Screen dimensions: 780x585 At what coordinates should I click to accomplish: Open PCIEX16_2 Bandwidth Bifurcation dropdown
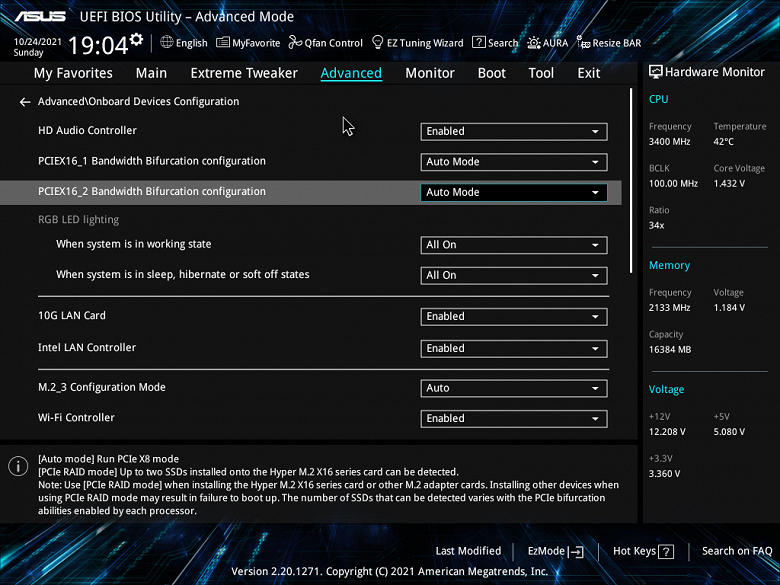(x=514, y=193)
